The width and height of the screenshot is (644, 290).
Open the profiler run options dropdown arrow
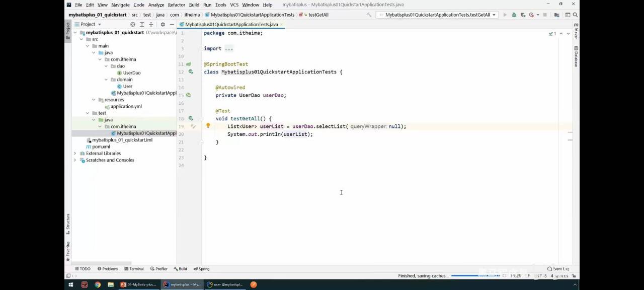pyautogui.click(x=538, y=15)
